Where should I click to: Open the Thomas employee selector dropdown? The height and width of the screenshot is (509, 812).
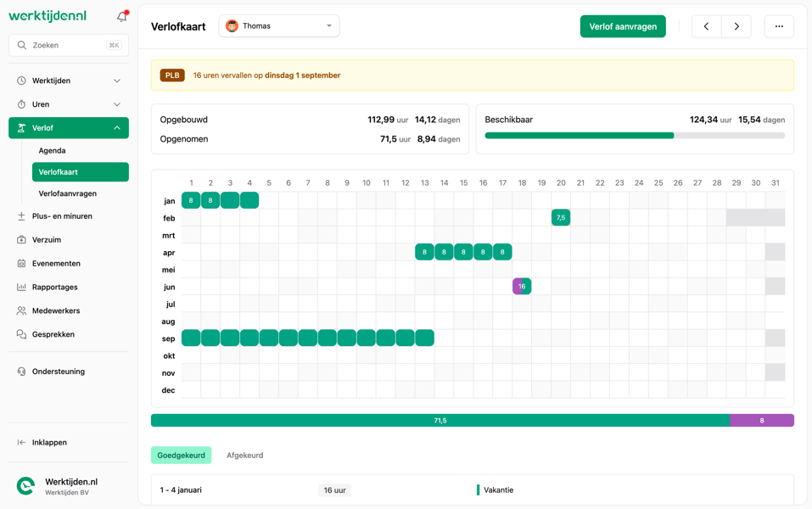click(x=278, y=26)
